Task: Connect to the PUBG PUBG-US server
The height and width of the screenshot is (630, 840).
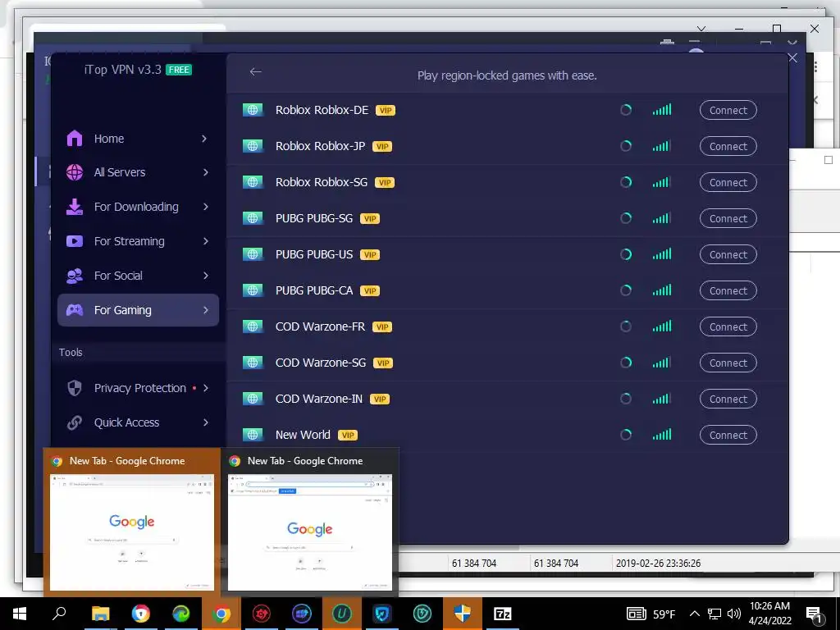Action: 728,254
